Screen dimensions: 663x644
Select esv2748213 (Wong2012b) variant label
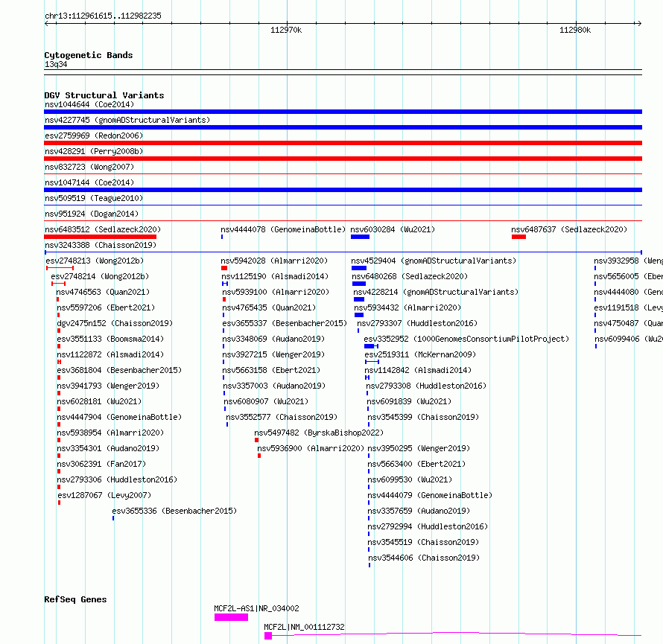tap(95, 261)
